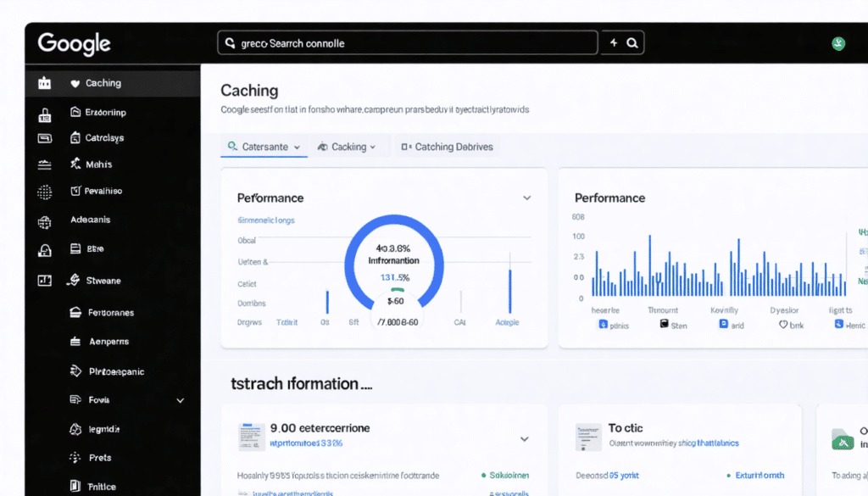Screen dimensions: 868x496
Task: Toggle the ptinis legend item
Action: (x=614, y=326)
